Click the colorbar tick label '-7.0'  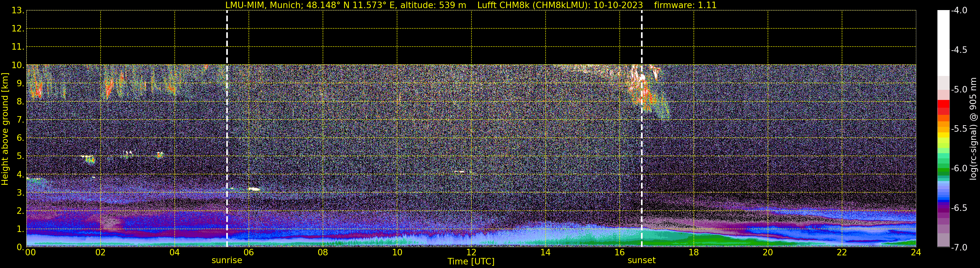[959, 248]
